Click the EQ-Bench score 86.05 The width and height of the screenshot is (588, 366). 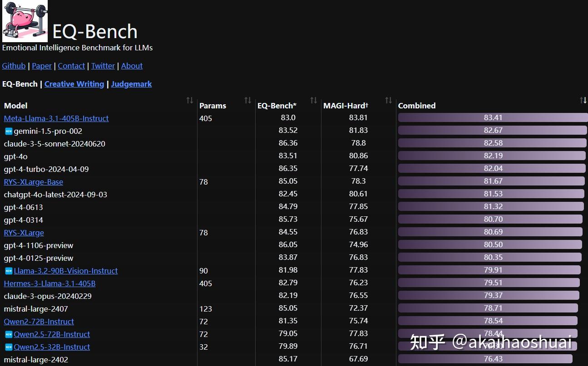[x=288, y=244]
